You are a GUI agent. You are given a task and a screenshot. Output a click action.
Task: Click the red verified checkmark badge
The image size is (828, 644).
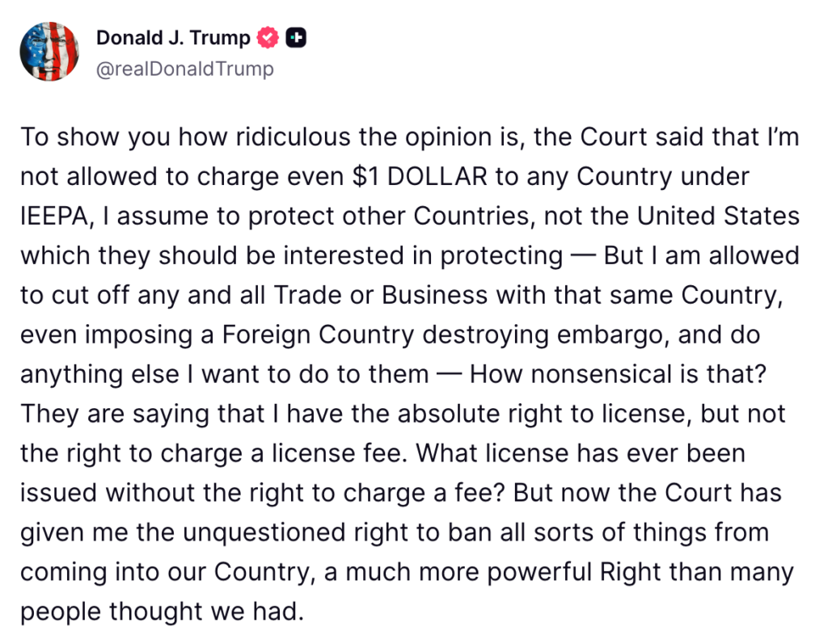[x=268, y=37]
